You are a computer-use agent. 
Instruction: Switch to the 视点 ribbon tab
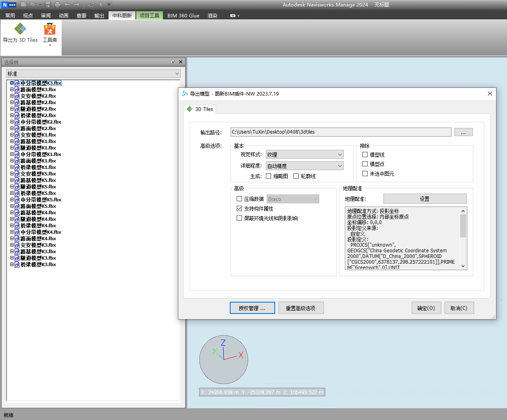pos(28,15)
